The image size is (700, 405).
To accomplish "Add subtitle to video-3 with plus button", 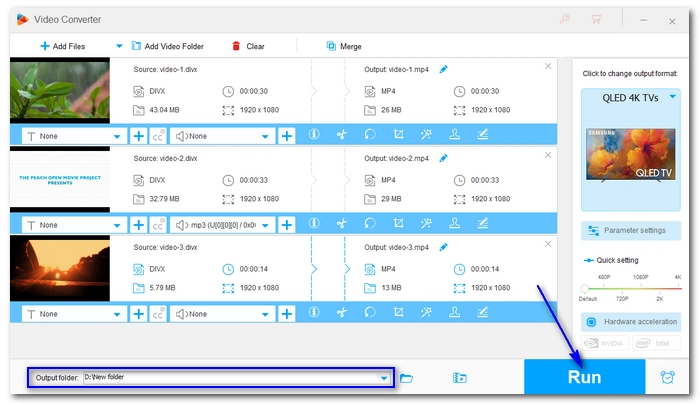I will pyautogui.click(x=138, y=313).
